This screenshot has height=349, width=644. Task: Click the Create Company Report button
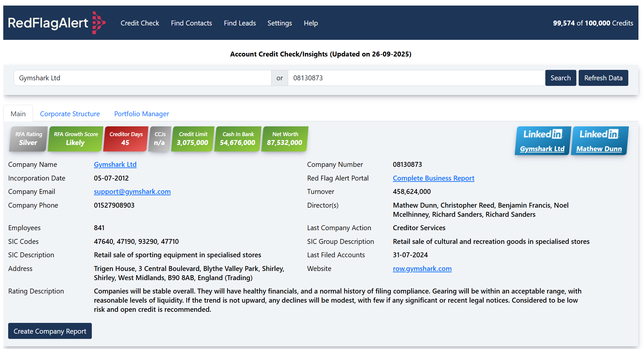pos(50,331)
